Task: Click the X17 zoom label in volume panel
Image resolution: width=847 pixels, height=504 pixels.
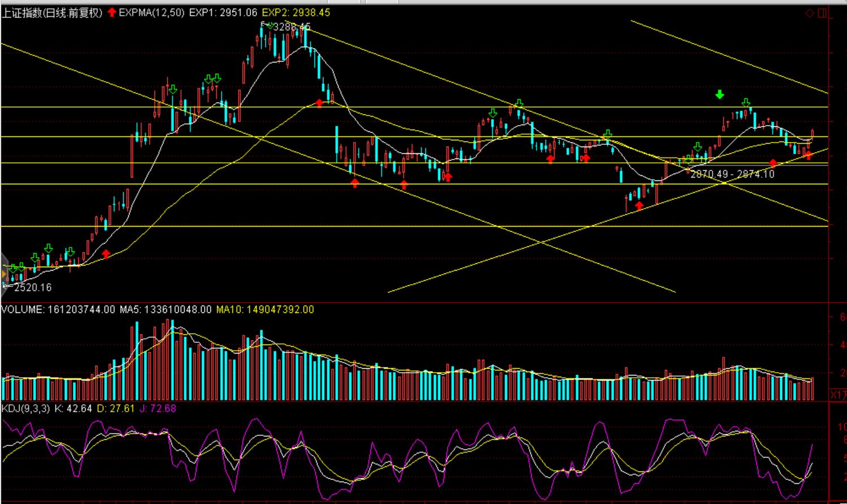Action: (837, 395)
